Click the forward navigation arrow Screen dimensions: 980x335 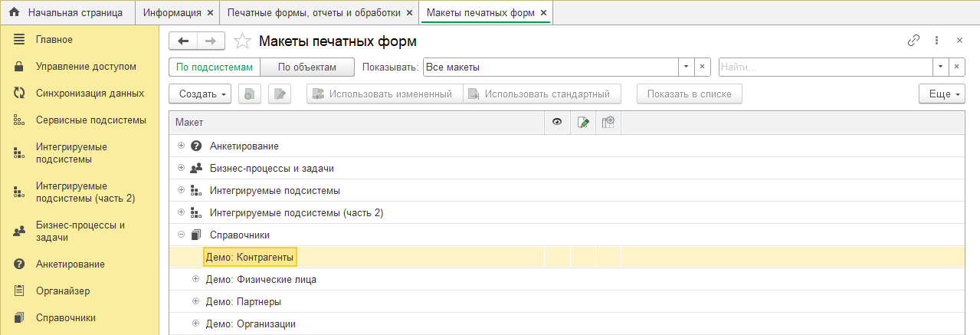(x=211, y=41)
